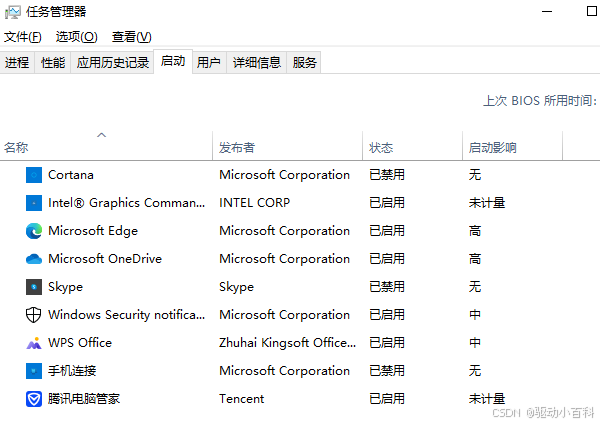Select the 手机连接 entry name
The width and height of the screenshot is (600, 424).
pos(72,371)
